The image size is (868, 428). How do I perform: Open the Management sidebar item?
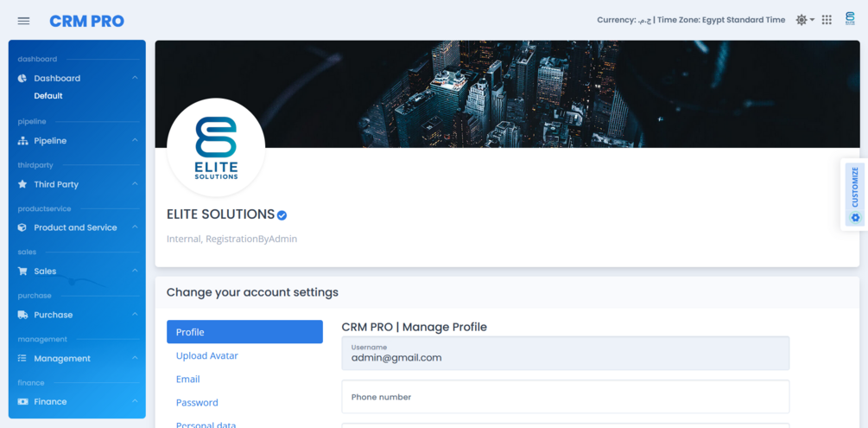coord(78,358)
